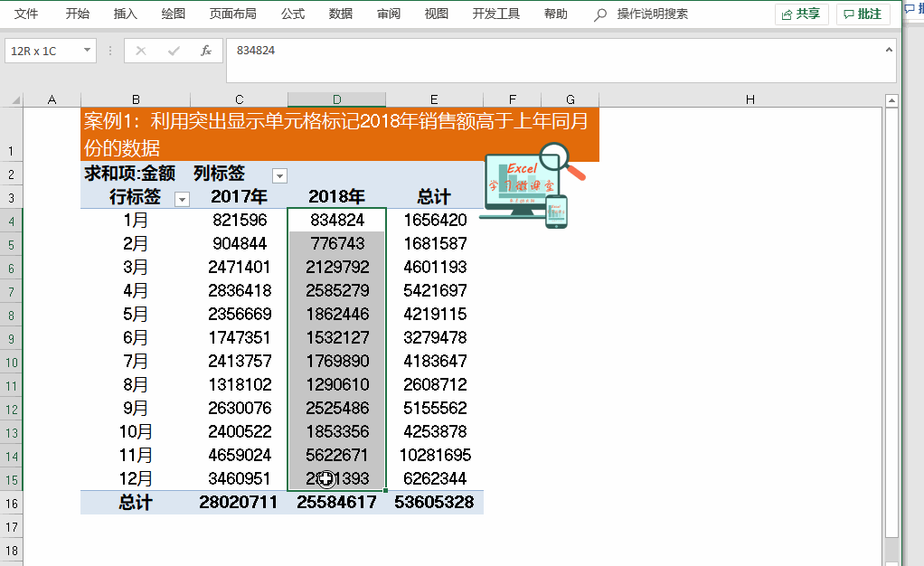Click the 2017年 column label cell

pyautogui.click(x=240, y=196)
